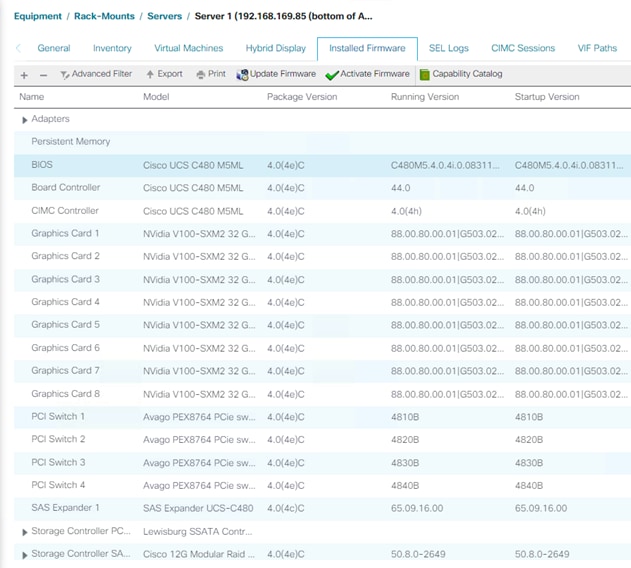
Task: Expand the Storage Controller PC... row
Action: click(x=25, y=532)
